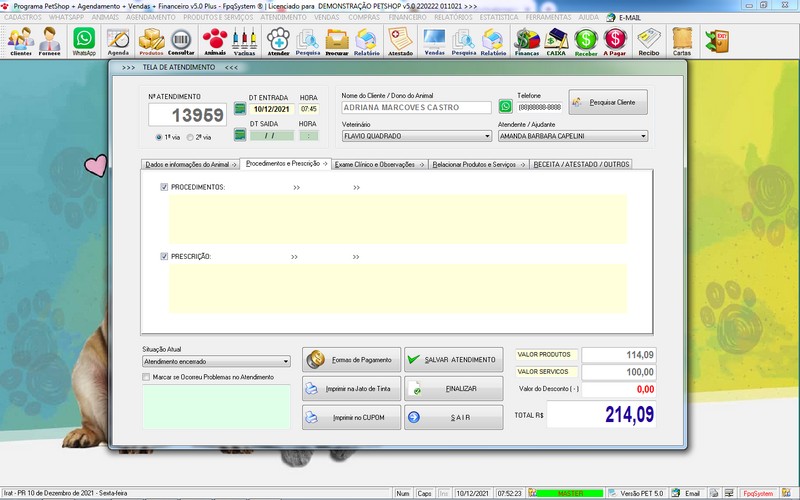Open the Recibo receipt icon
Screen dimensions: 800x500
coord(648,41)
